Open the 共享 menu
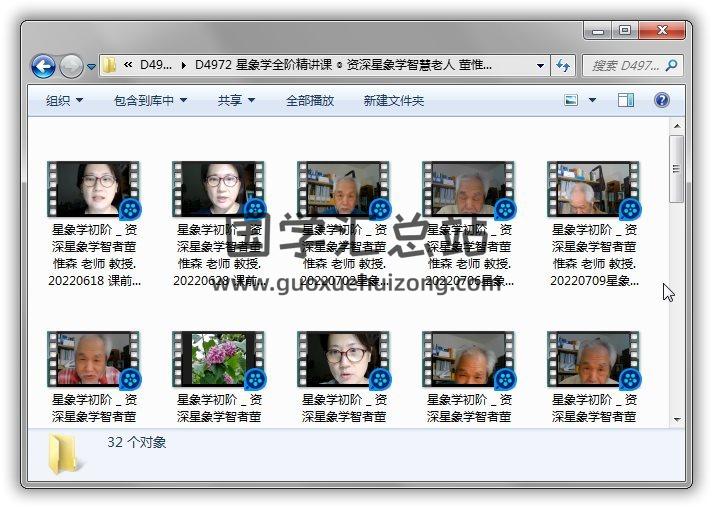The width and height of the screenshot is (713, 509). [236, 100]
